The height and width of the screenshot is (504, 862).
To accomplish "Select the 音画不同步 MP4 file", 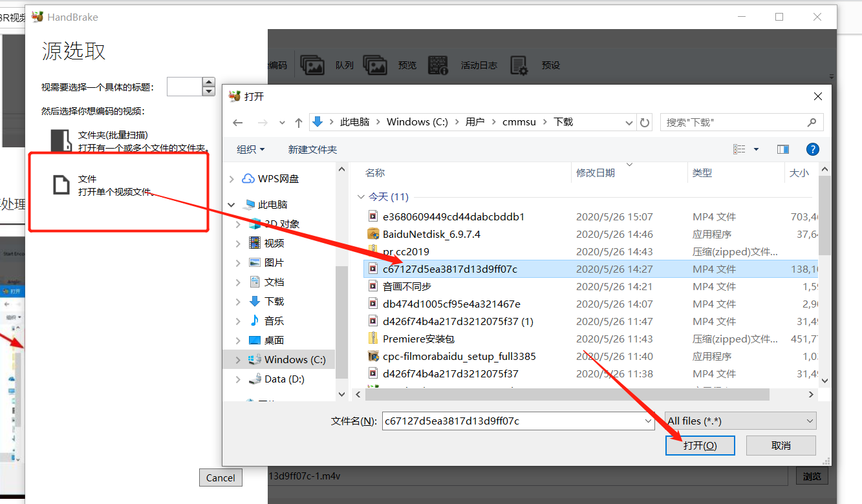I will (407, 286).
